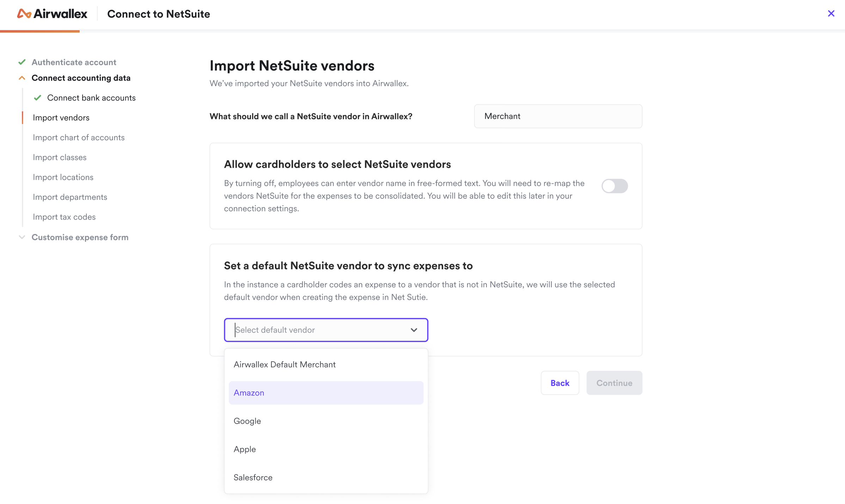The width and height of the screenshot is (845, 504).
Task: Toggle Allow cardholders to select NetSuite vendors
Action: coord(614,186)
